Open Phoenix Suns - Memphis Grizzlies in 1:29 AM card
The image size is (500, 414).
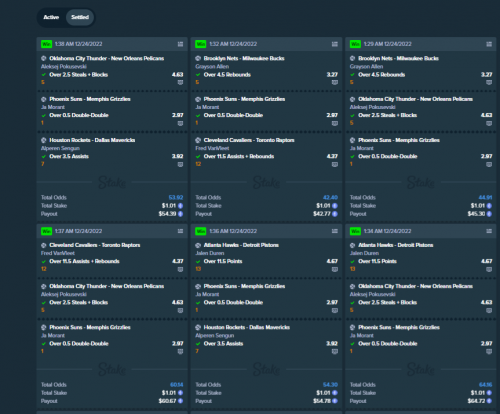[x=399, y=140]
